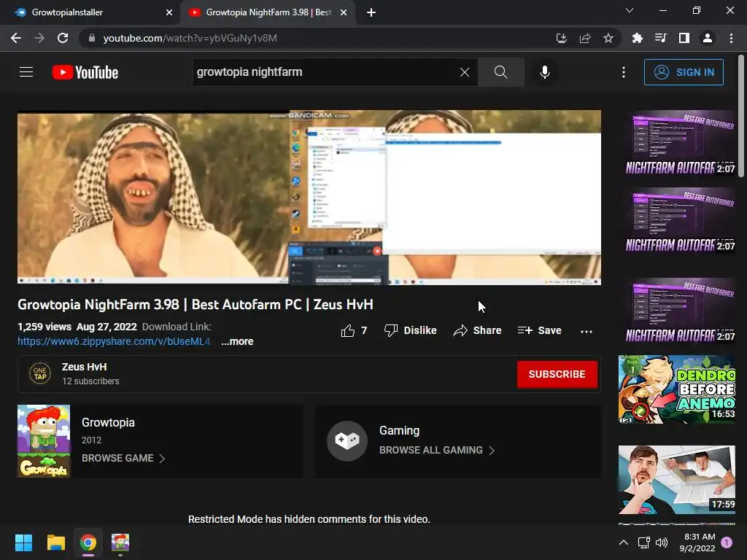Go back in browser history
The height and width of the screenshot is (560, 747).
16,38
